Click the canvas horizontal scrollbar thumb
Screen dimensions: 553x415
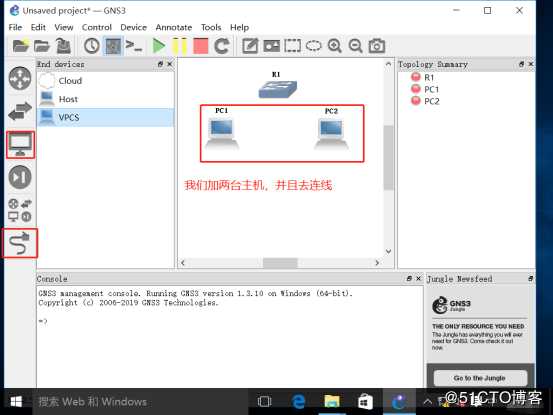(280, 263)
